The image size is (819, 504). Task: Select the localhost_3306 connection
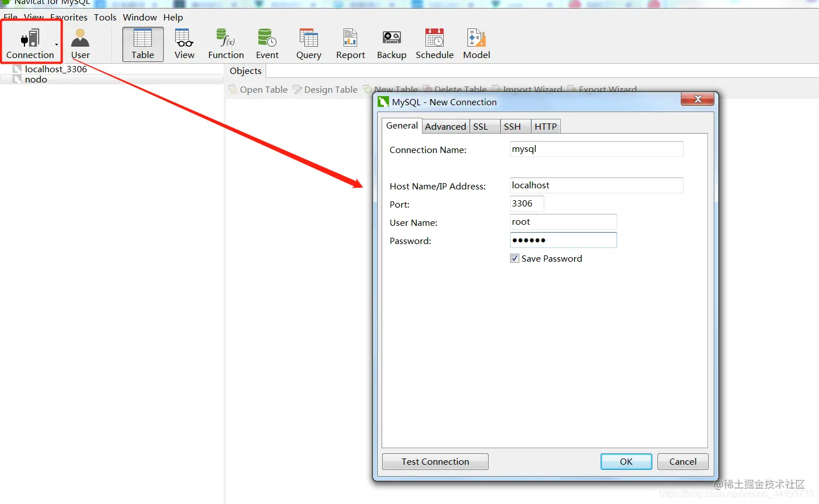56,69
